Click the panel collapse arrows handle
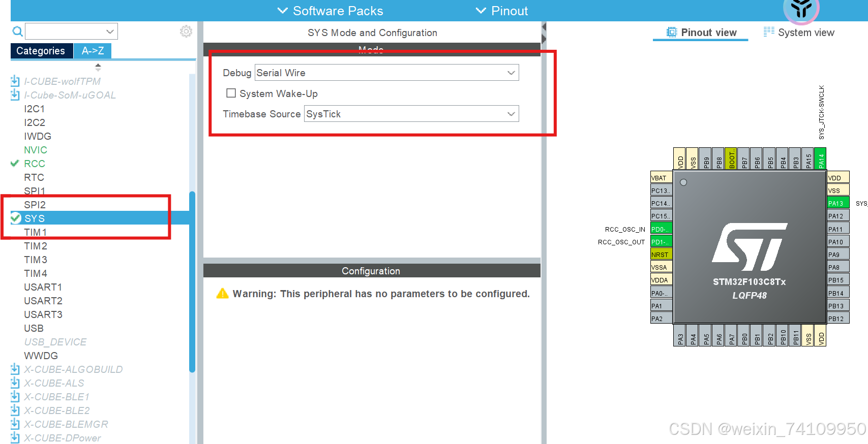This screenshot has height=444, width=868. click(544, 33)
